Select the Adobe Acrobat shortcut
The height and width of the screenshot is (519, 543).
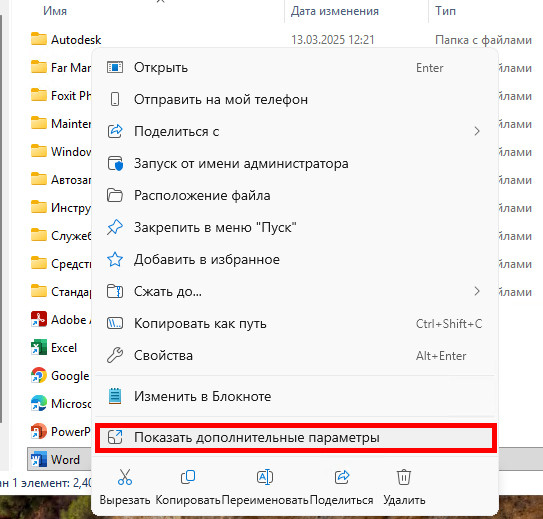(61, 320)
